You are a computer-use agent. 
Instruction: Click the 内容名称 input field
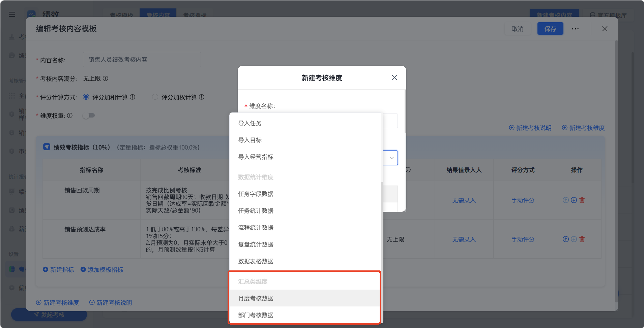pos(142,60)
